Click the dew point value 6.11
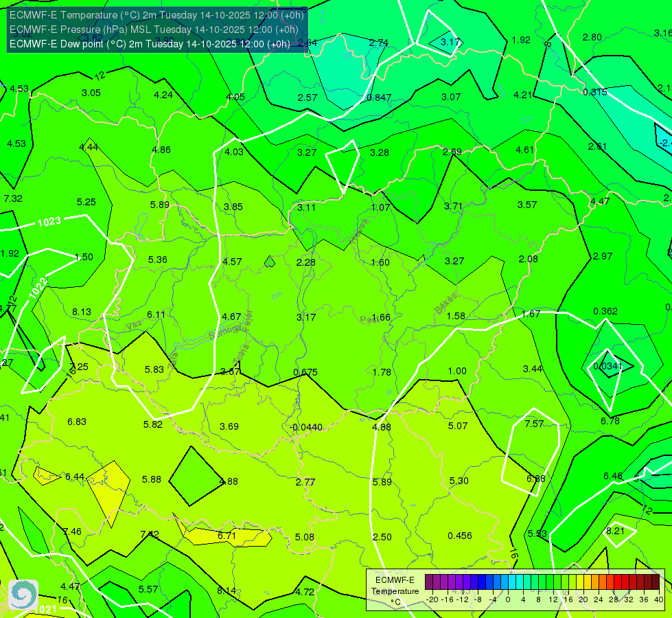This screenshot has height=618, width=672. click(156, 314)
